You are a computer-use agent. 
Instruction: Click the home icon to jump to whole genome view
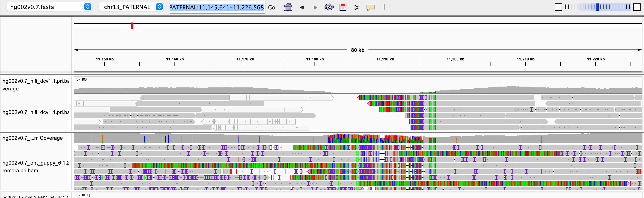point(288,7)
